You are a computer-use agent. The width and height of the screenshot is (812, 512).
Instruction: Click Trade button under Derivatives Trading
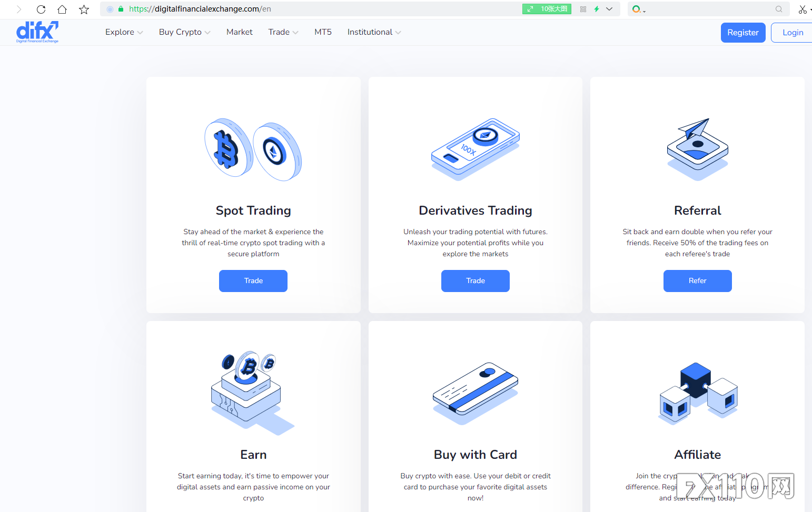tap(476, 281)
